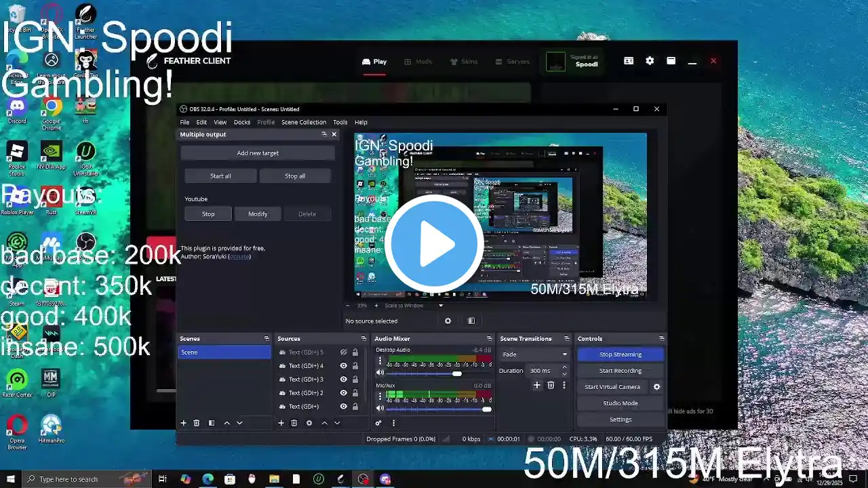Viewport: 868px width, 488px height.
Task: Click Add new target button
Action: (x=258, y=153)
